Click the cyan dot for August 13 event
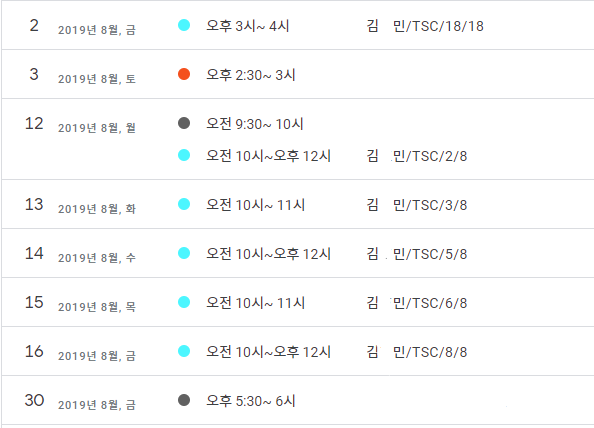The width and height of the screenshot is (594, 428). pyautogui.click(x=184, y=204)
